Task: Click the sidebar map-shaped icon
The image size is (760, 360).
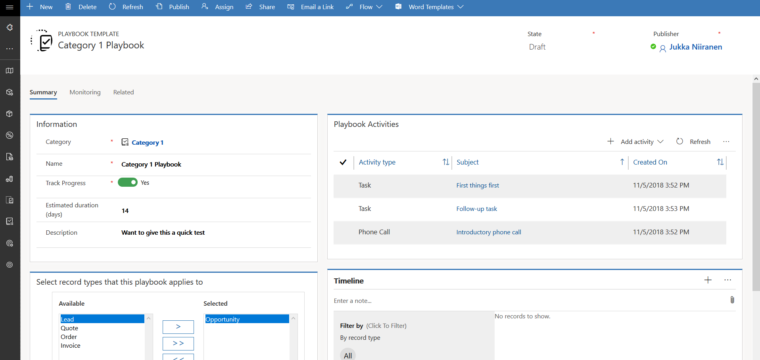Action: 10,71
